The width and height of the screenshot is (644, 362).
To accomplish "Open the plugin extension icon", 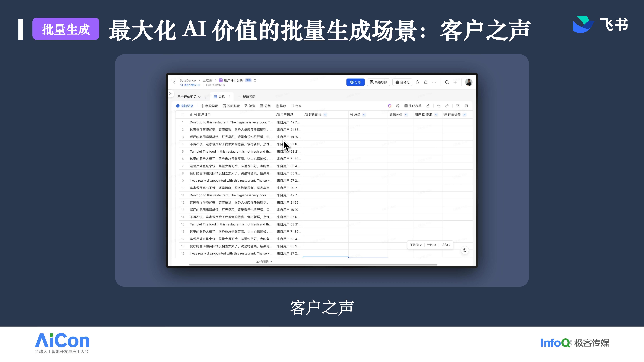I will pyautogui.click(x=417, y=82).
